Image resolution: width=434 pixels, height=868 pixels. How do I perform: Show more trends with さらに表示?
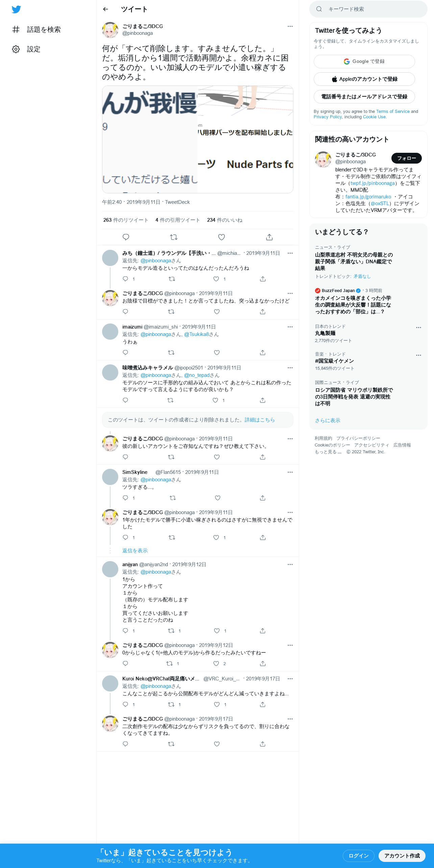point(328,420)
